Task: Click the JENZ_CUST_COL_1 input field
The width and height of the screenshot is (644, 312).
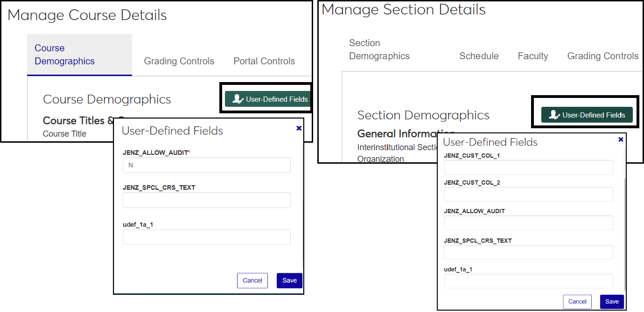Action: [x=528, y=167]
